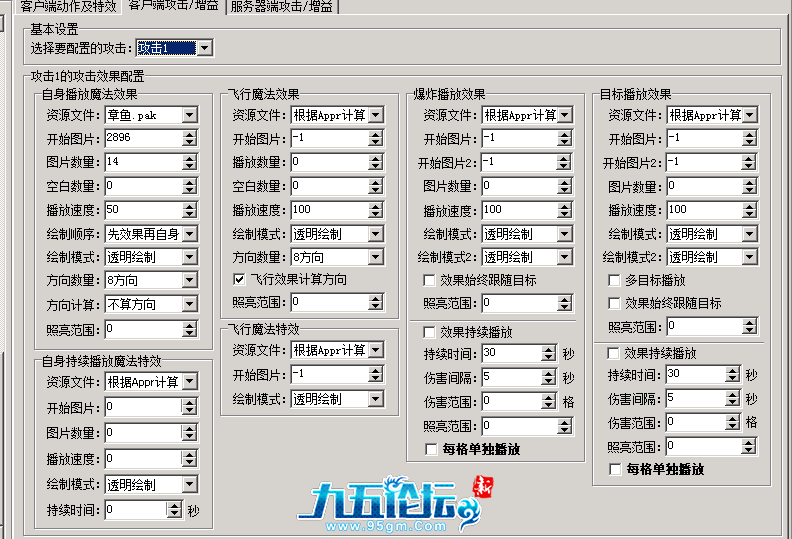
Task: Uncheck 飞行效果计算方向 checkbox
Action: pos(239,279)
